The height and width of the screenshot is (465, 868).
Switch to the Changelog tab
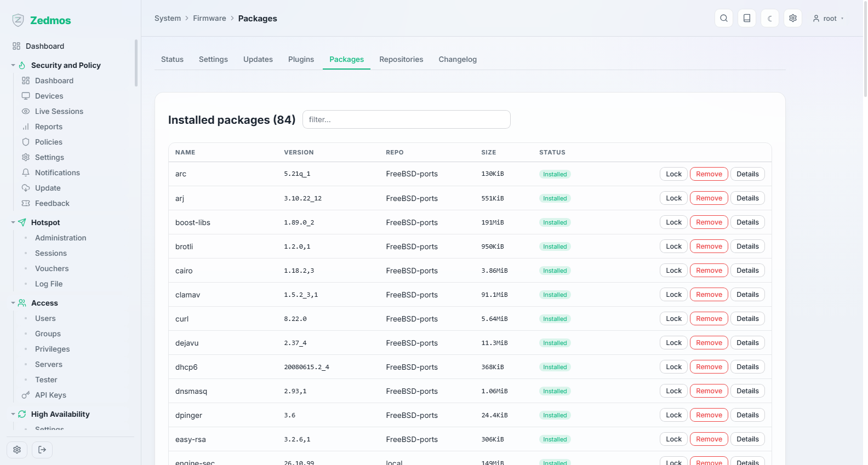click(x=458, y=59)
